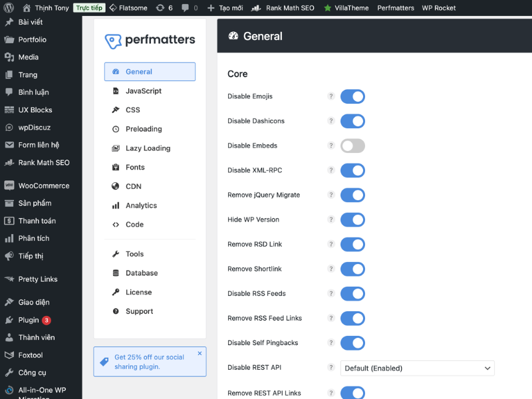Click the Trực tiếp live status badge
Viewport: 532px width, 399px height.
(x=89, y=8)
